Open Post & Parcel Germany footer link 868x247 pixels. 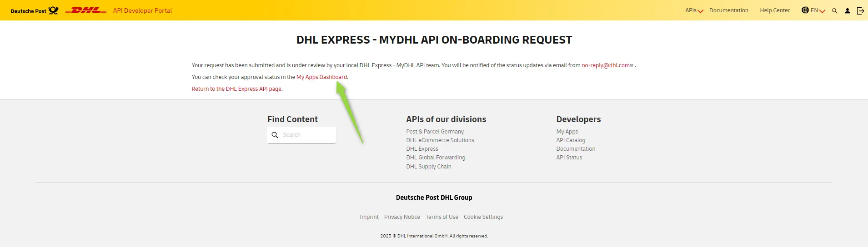(x=435, y=132)
